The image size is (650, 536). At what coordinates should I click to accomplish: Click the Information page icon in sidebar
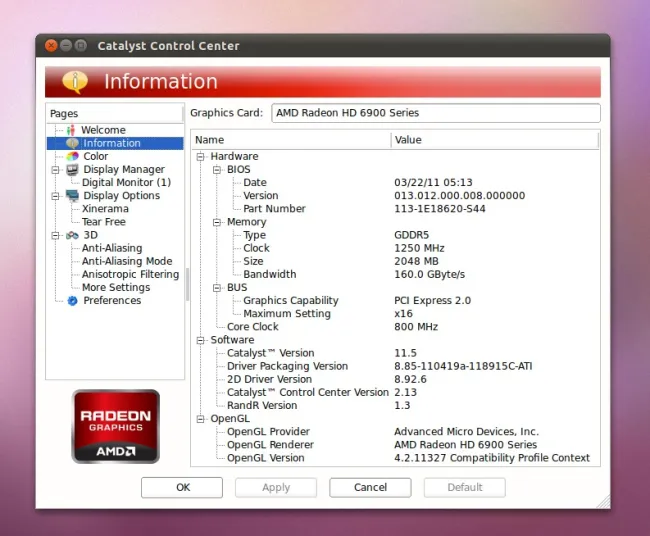[x=72, y=143]
